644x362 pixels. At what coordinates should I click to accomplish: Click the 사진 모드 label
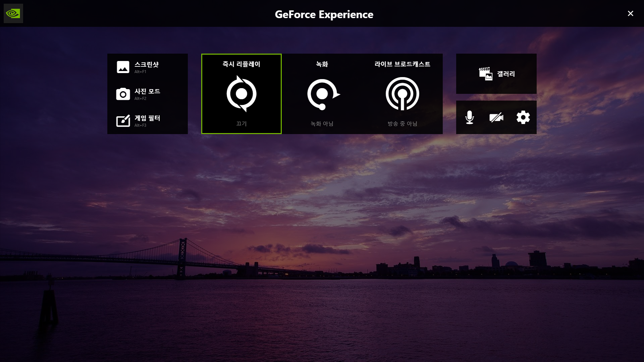pos(147,91)
